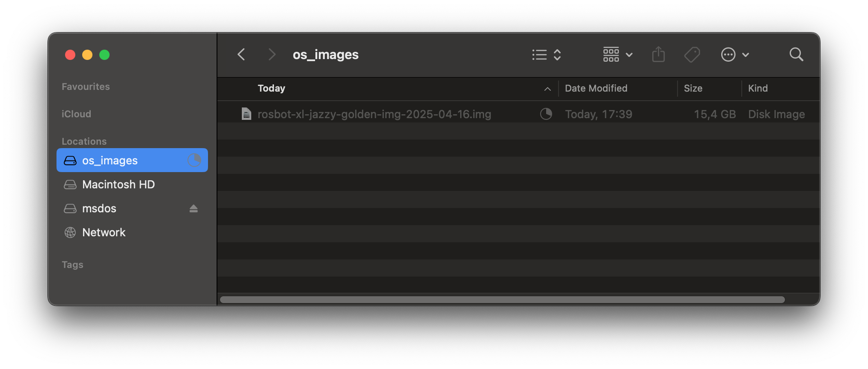Select os_images in sidebar Locations
This screenshot has width=868, height=369.
(132, 160)
